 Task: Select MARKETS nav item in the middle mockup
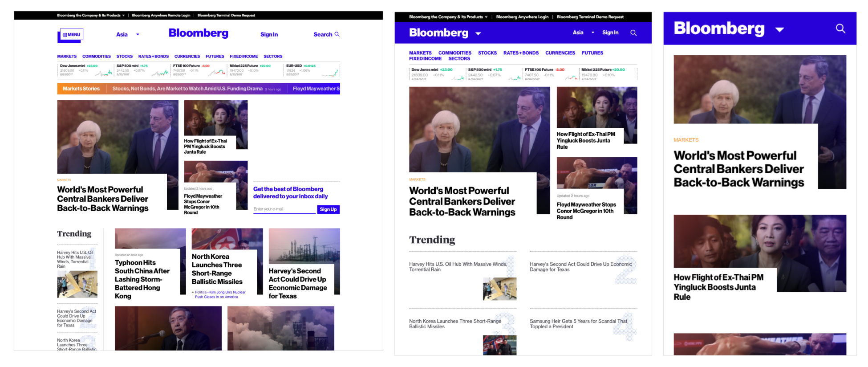[x=420, y=53]
